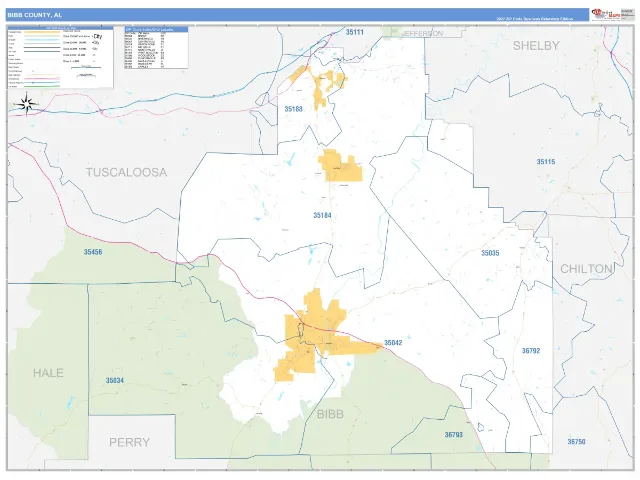Click the ZIP code label 36793
This screenshot has width=640, height=480.
(454, 435)
